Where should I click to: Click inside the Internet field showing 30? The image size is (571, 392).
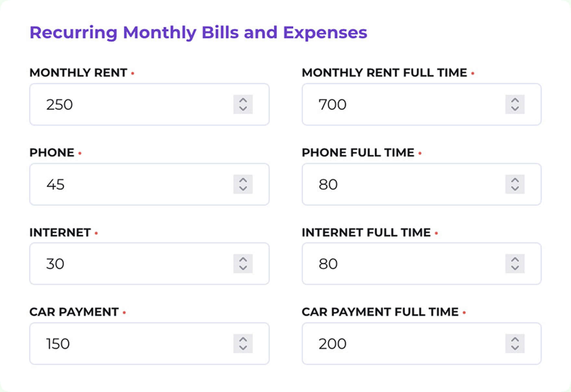130,264
